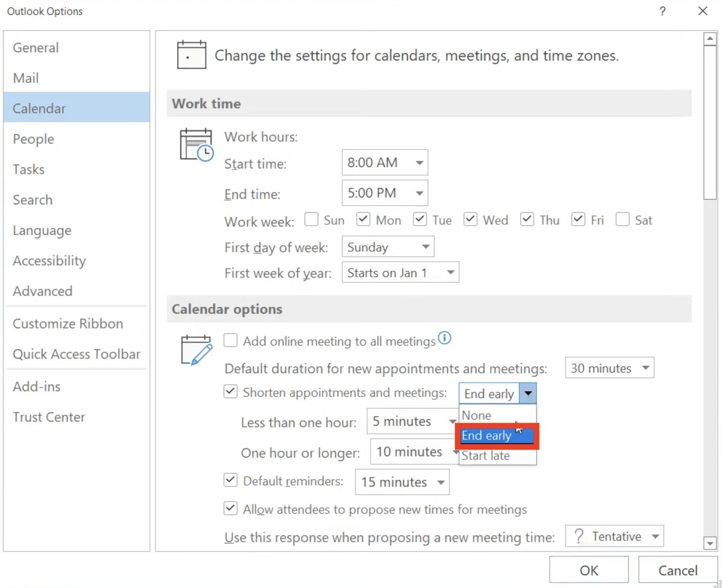Image resolution: width=722 pixels, height=588 pixels.
Task: Select Start late in dropdown list
Action: 497,456
